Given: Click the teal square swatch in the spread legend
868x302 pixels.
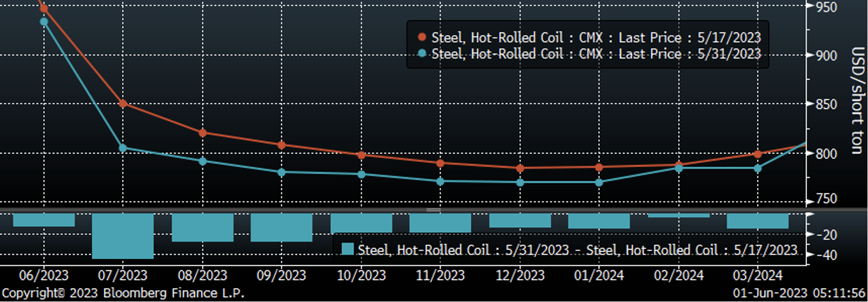Looking at the screenshot, I should click(348, 249).
